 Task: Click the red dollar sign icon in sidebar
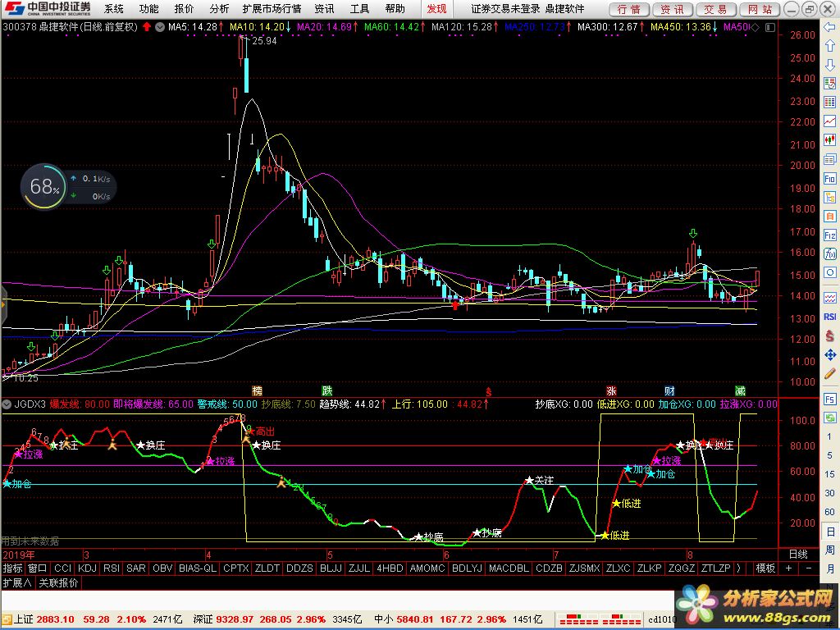click(x=829, y=336)
